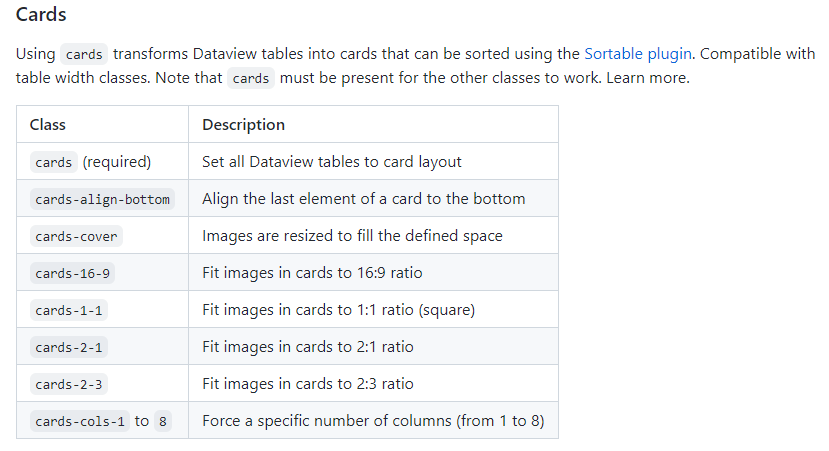The image size is (829, 451).
Task: Select the cards-align-bottom class code
Action: pyautogui.click(x=102, y=199)
